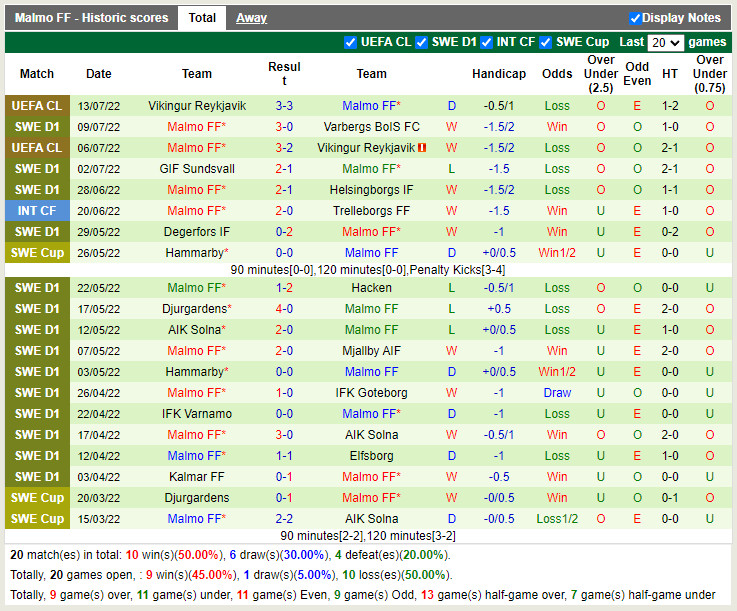Open the 4-0 result against Djurgardens
Viewport: 737px width, 611px height.
coord(284,309)
